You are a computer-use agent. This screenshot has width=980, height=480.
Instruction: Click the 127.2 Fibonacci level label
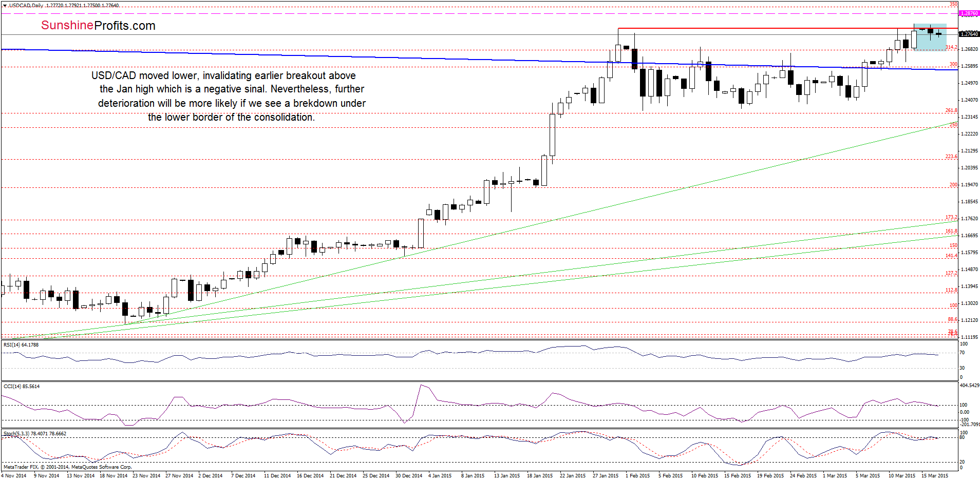coord(951,273)
